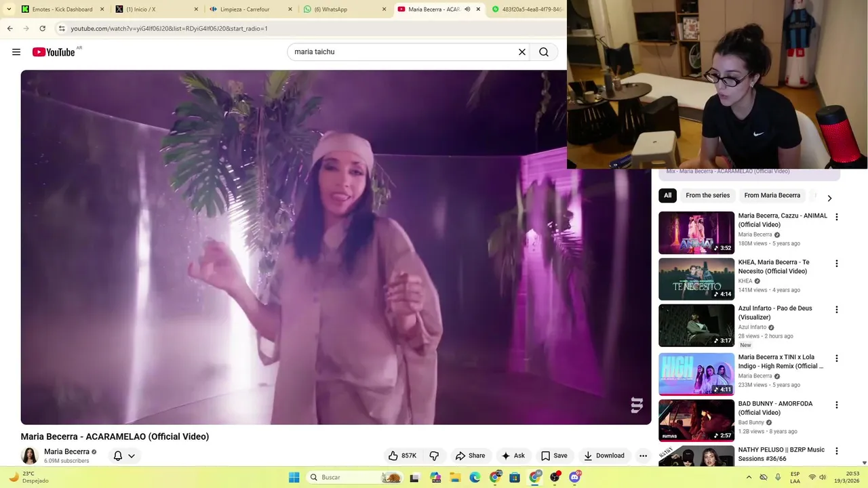Show hidden tray icons chevron

(749, 477)
